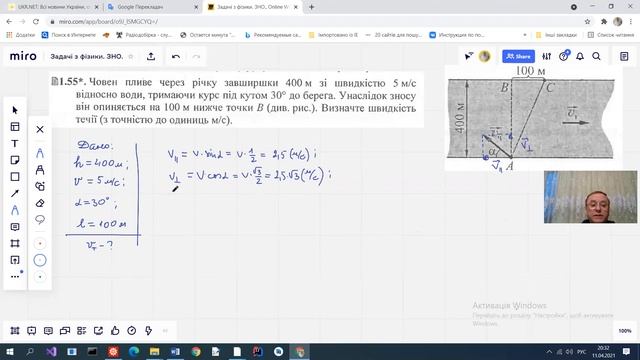This screenshot has height=360, width=640.
Task: Open a new browser tab
Action: coord(311,7)
